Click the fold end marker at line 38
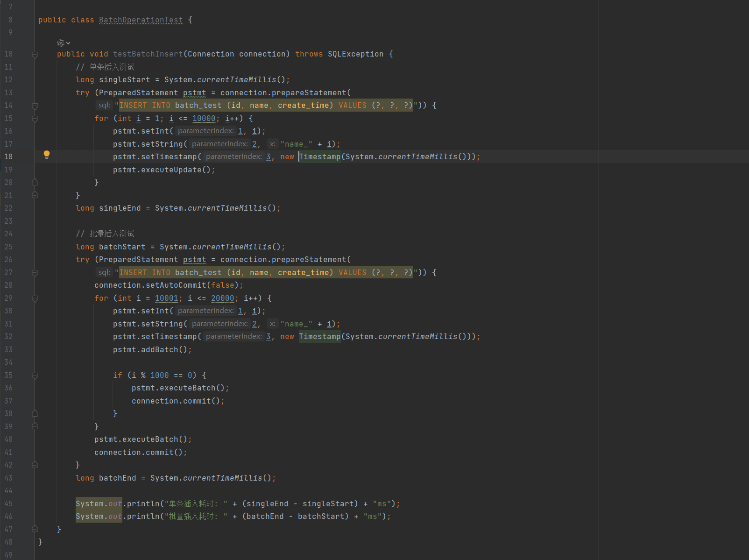749x560 pixels. point(35,413)
